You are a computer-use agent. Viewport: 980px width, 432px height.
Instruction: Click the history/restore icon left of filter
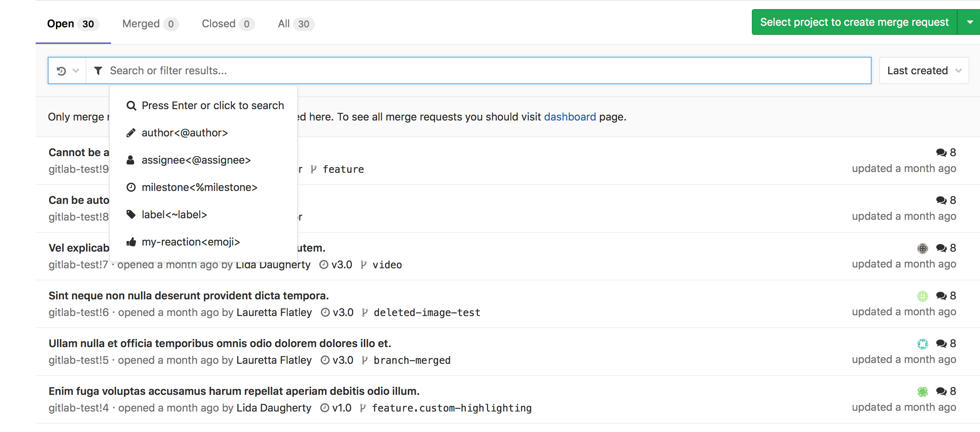click(x=60, y=70)
